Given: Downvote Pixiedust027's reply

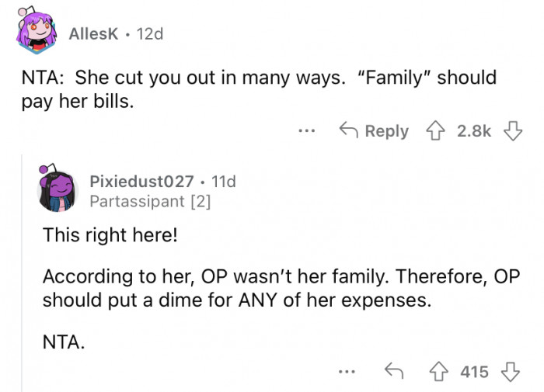Looking at the screenshot, I should [x=511, y=372].
